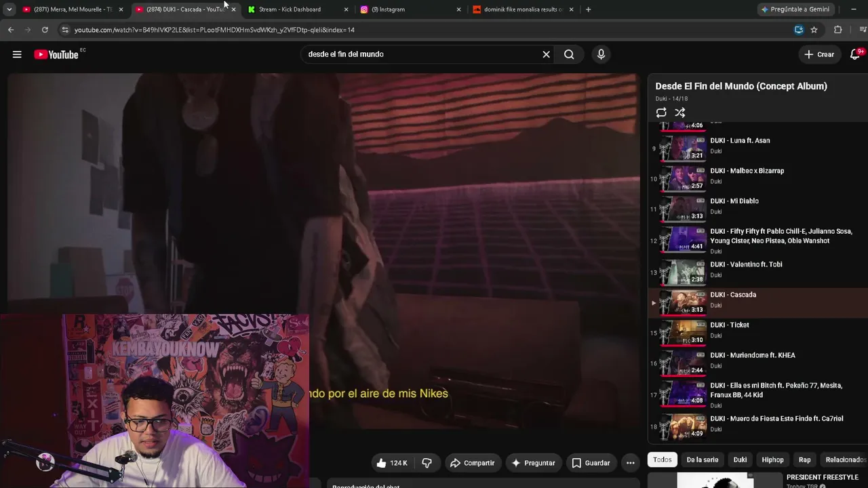Open the Desde El Fin del Mundo playlist title
Screen dimensions: 868x488
coord(741,86)
